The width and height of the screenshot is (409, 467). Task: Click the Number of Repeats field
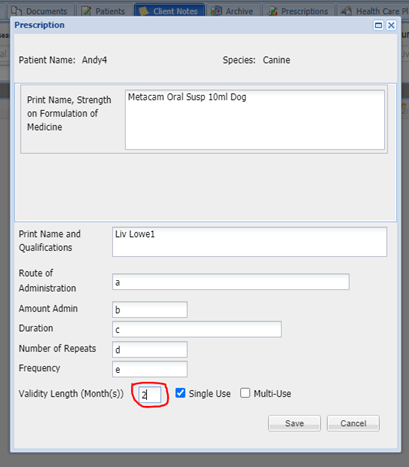click(150, 350)
